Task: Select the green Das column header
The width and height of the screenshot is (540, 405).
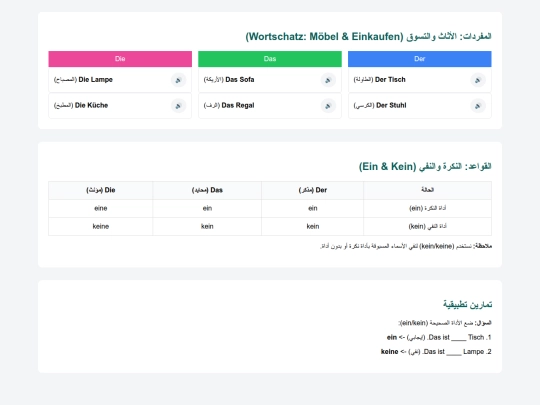Action: (x=270, y=59)
